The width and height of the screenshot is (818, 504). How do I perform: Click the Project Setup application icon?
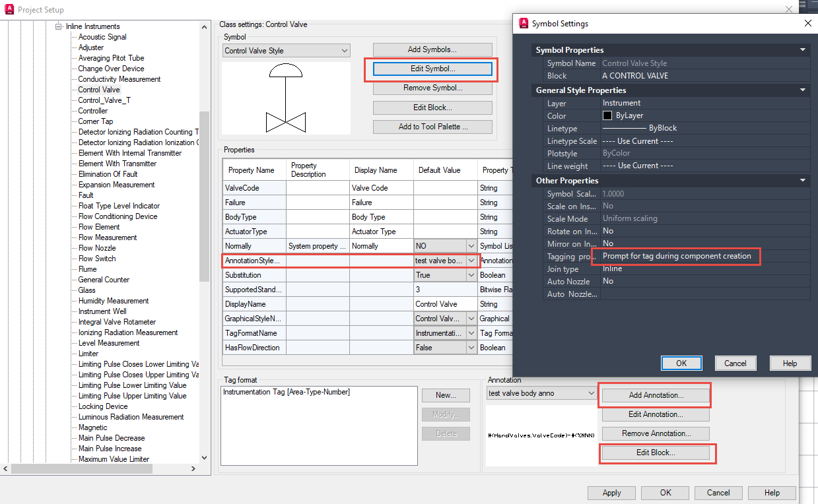point(9,9)
